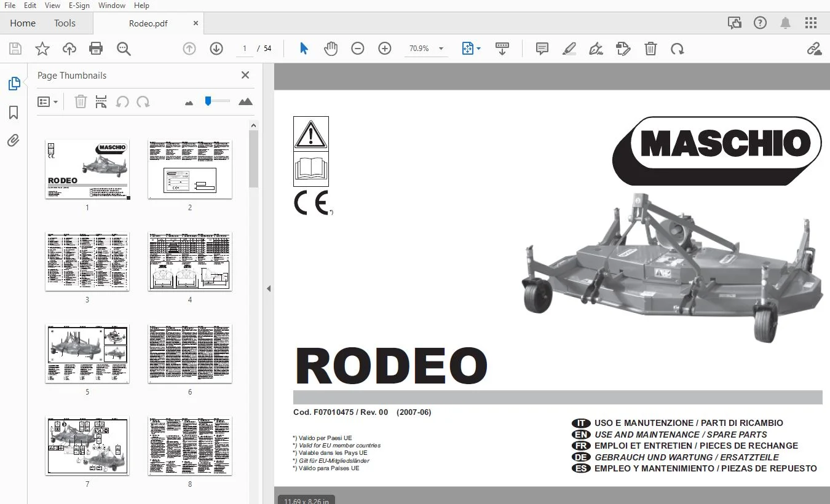Open the E-Sign menu

click(79, 6)
